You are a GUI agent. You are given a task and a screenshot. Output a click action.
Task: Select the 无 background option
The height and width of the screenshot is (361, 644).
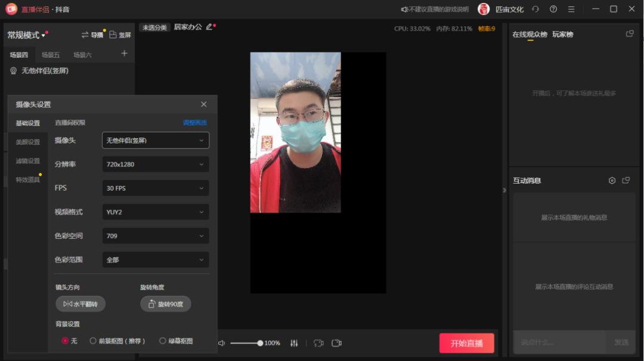pyautogui.click(x=66, y=341)
